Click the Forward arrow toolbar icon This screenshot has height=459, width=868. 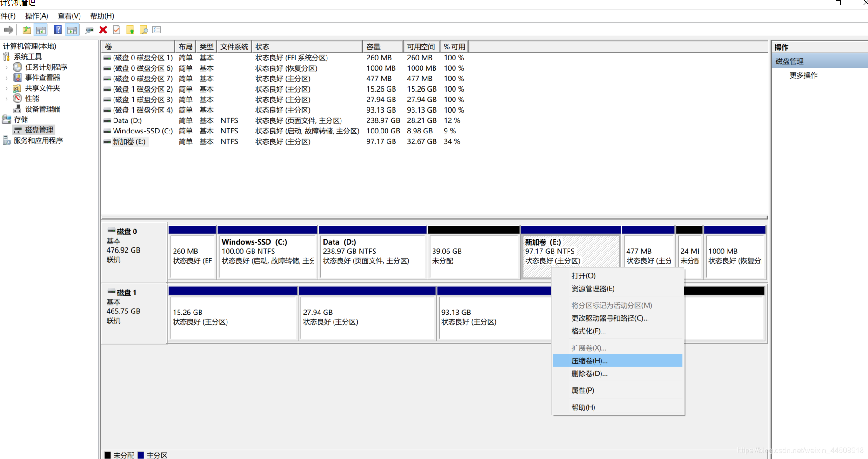(x=8, y=30)
